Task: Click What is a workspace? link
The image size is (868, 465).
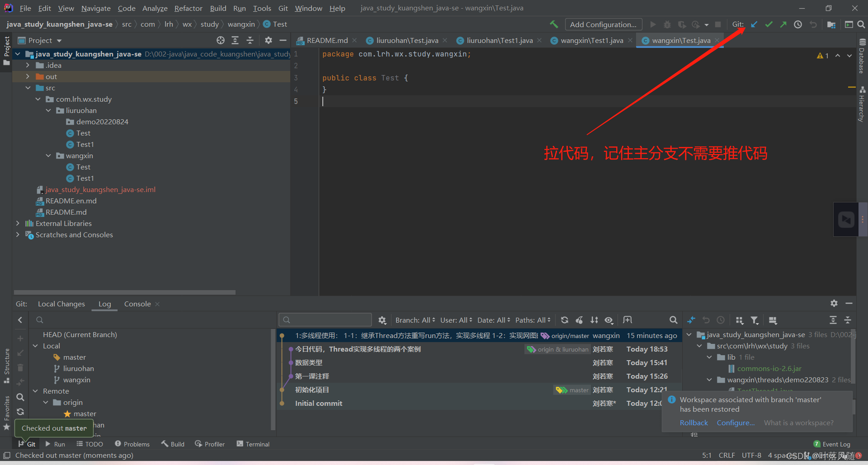Action: [798, 423]
